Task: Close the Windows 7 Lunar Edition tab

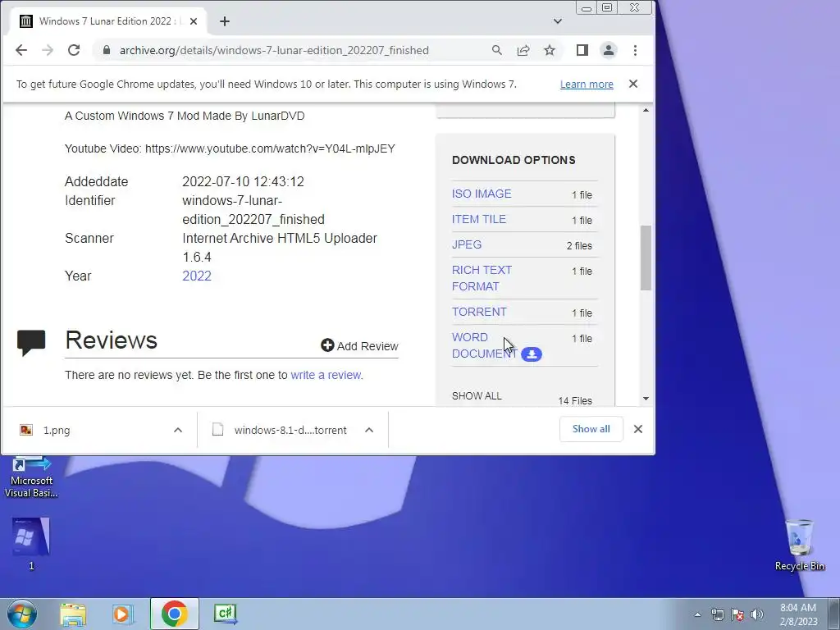Action: point(194,21)
